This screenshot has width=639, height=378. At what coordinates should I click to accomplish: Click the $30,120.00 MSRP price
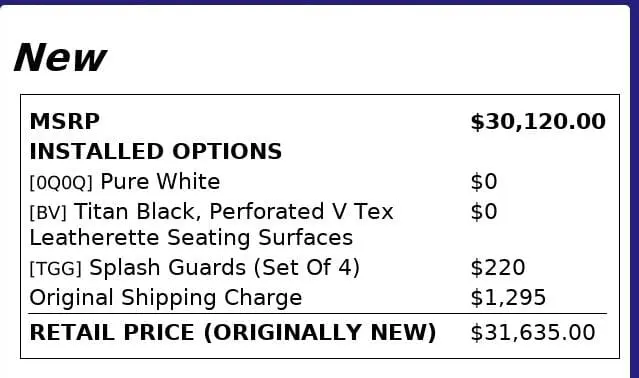538,122
